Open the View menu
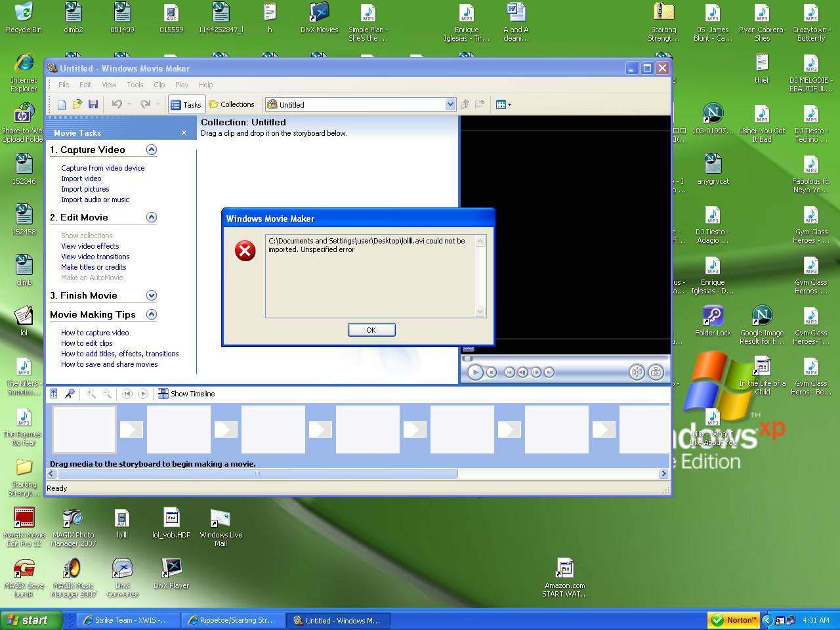Image resolution: width=840 pixels, height=630 pixels. click(x=109, y=85)
